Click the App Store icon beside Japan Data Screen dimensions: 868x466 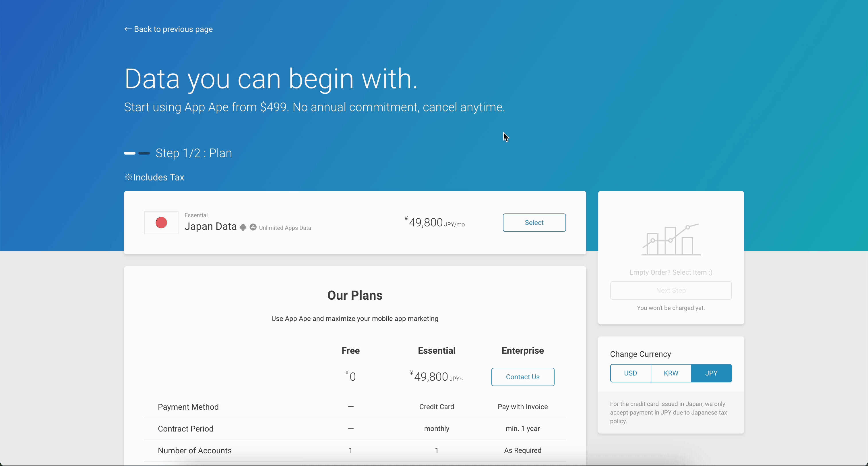[253, 227]
